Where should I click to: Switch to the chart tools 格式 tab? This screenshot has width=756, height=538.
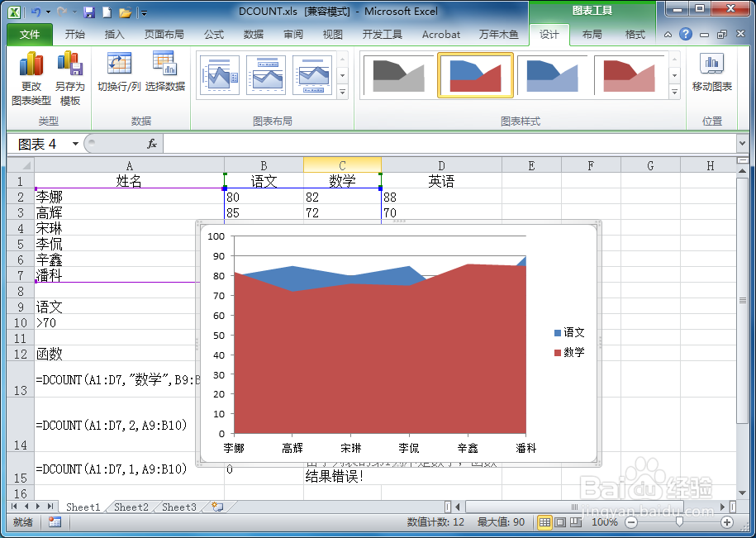(x=635, y=34)
